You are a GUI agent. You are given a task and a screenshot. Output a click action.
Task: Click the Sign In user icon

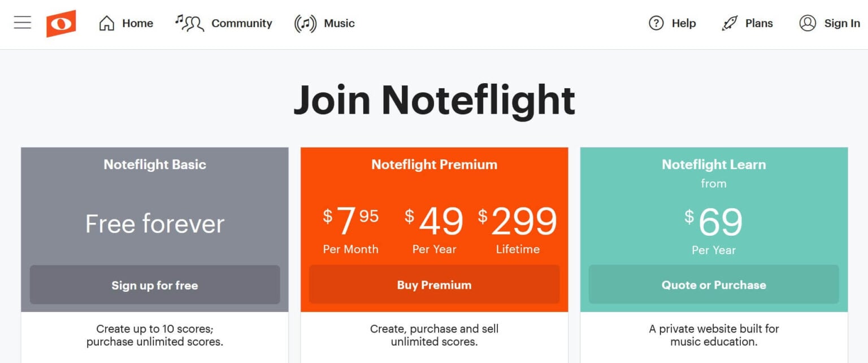[808, 23]
